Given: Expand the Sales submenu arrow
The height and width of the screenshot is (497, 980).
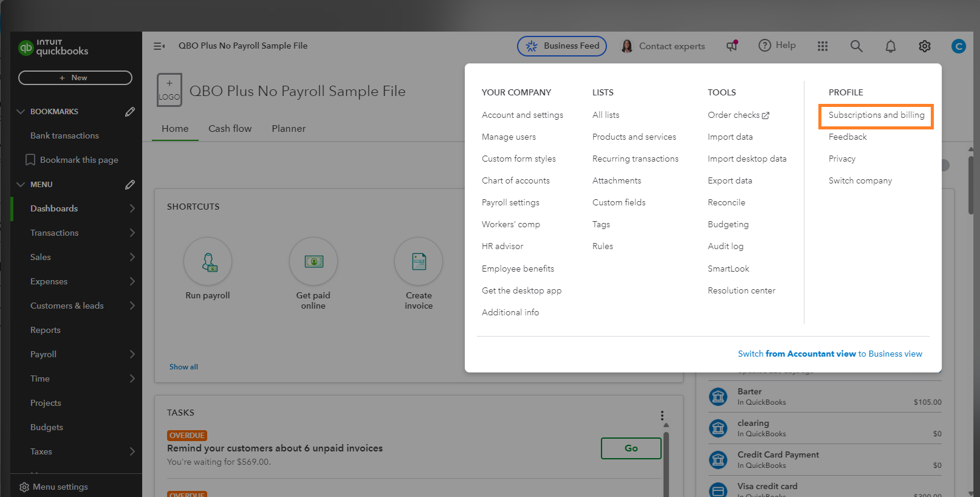Looking at the screenshot, I should 132,257.
